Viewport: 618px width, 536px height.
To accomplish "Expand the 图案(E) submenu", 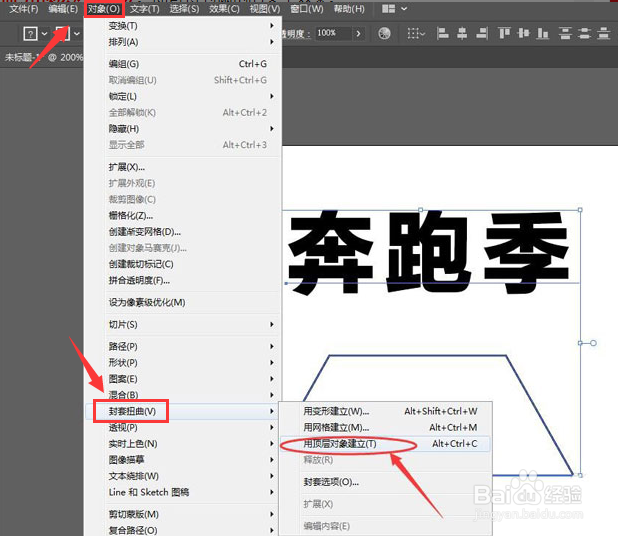I will coord(183,379).
